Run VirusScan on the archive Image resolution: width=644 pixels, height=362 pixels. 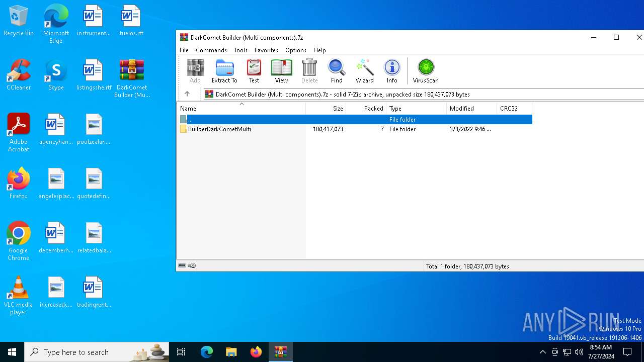[426, 71]
